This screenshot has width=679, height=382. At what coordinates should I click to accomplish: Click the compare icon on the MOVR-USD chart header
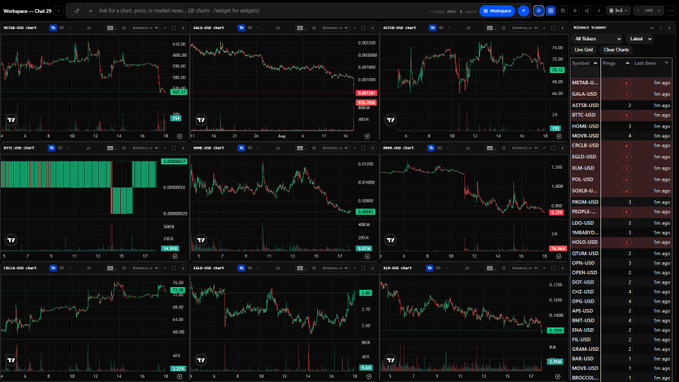coord(468,148)
